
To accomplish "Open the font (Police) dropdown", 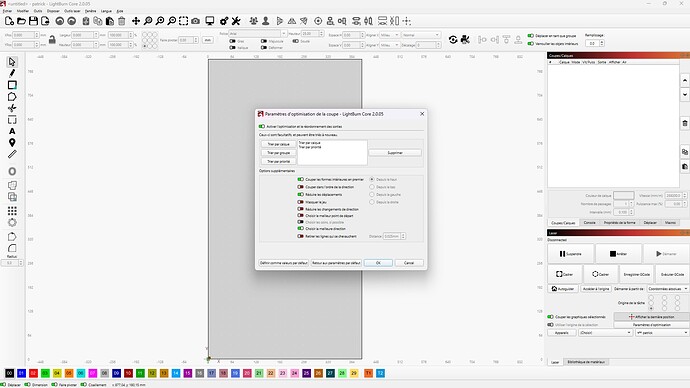I will click(258, 33).
